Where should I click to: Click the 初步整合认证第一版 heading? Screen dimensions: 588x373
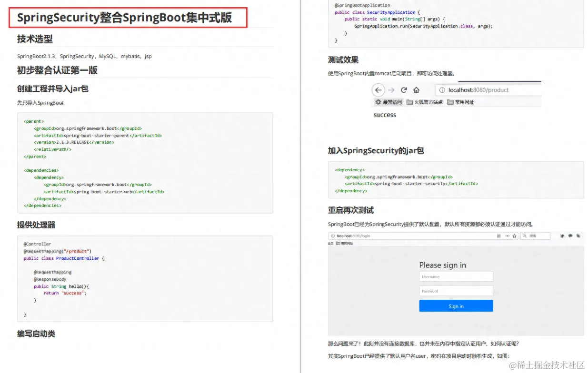[57, 70]
